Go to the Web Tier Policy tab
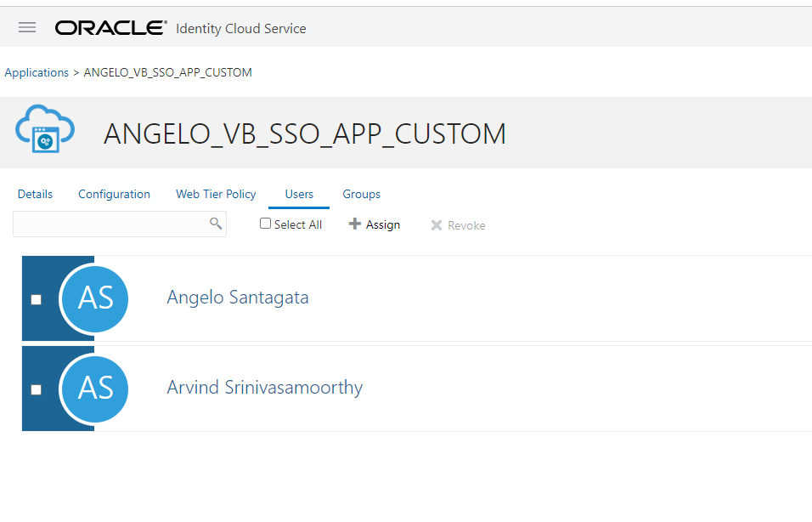 point(216,194)
